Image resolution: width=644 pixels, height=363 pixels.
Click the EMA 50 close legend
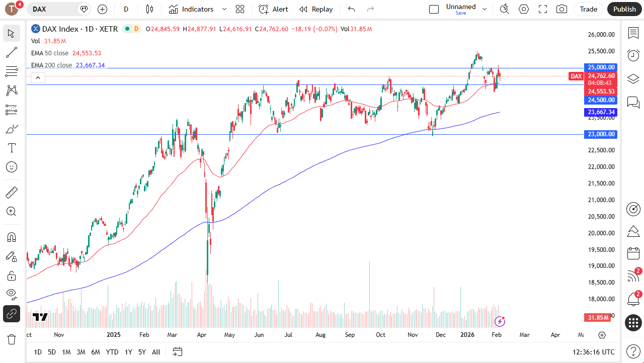[50, 53]
